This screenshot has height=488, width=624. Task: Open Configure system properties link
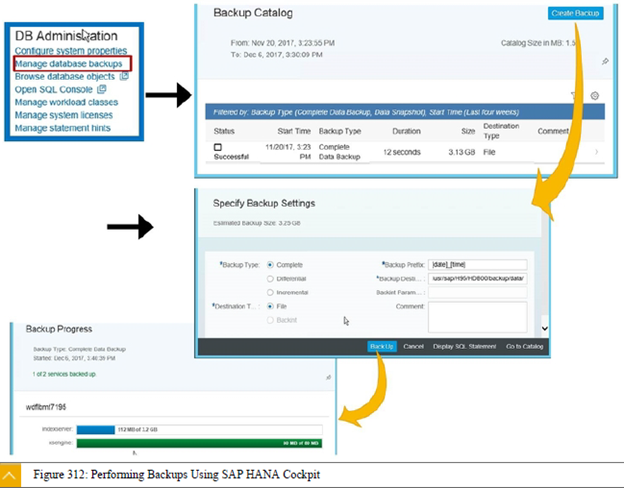tap(71, 51)
